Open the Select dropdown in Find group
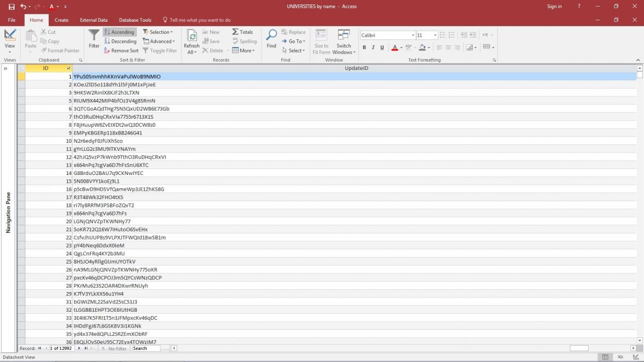Screen dimensions: 644x362 point(293,50)
